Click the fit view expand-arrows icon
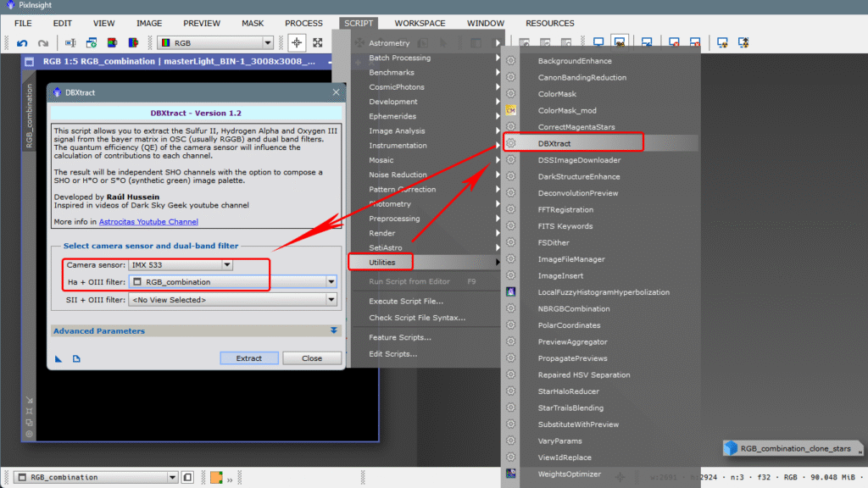Image resolution: width=868 pixels, height=488 pixels. point(318,42)
